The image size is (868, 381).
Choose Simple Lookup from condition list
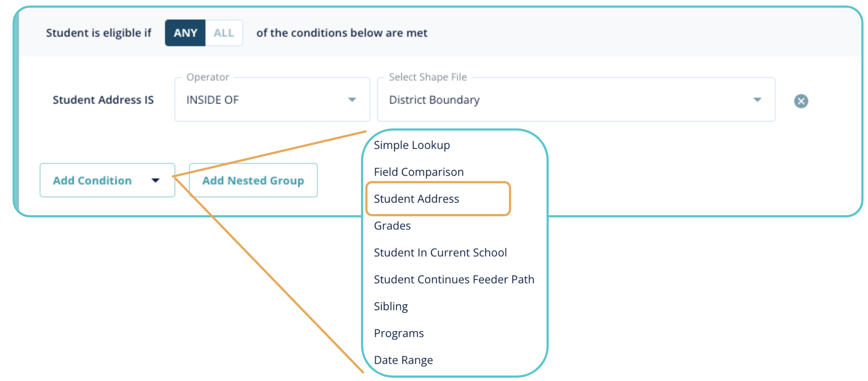(412, 145)
